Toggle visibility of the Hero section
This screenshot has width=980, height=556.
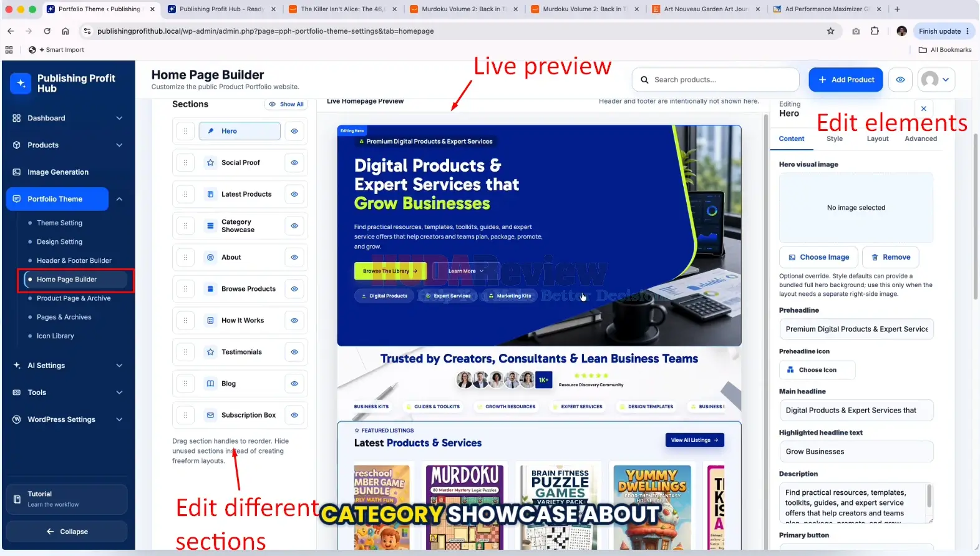click(x=294, y=131)
